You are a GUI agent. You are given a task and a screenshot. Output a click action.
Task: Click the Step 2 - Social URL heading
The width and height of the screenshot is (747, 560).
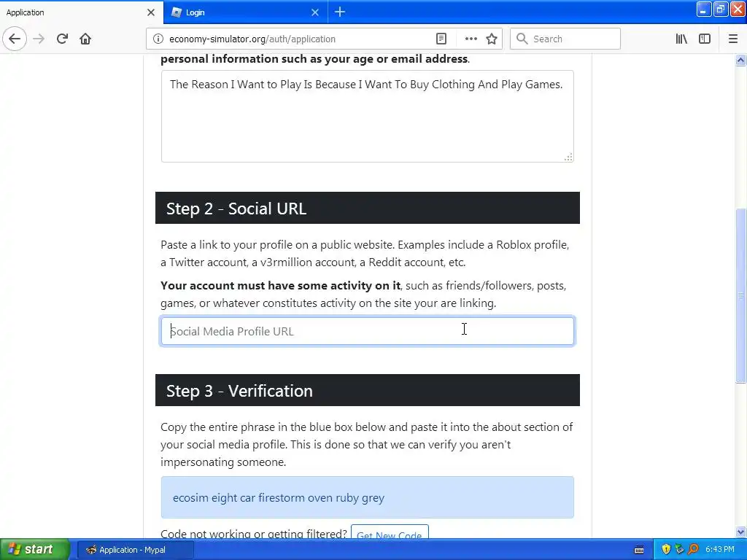click(236, 209)
